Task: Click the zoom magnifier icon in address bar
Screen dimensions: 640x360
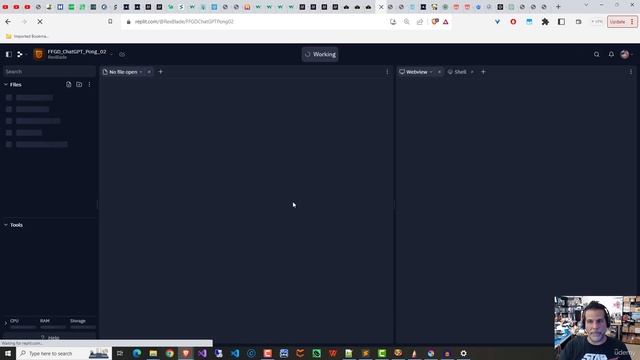Action: [x=407, y=22]
